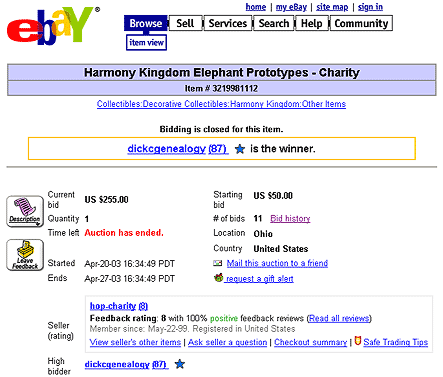The height and width of the screenshot is (377, 443).
Task: Click the Ask seller a question link
Action: coord(228,342)
